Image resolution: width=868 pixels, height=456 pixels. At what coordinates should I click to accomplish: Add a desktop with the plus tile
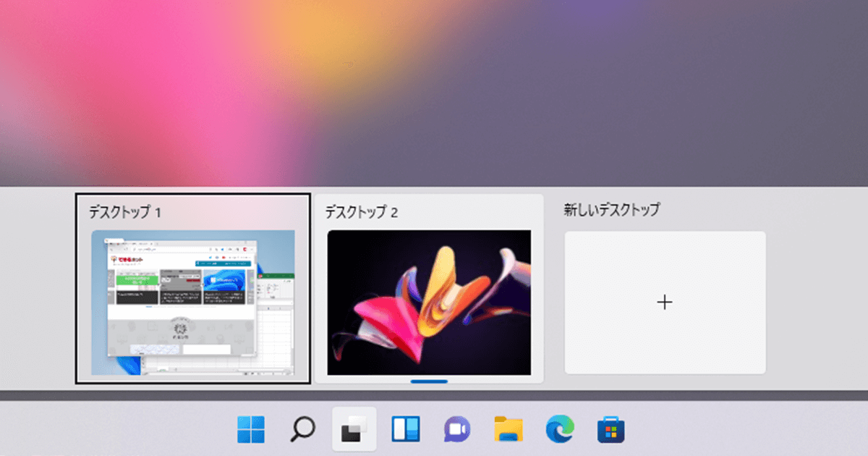(x=665, y=303)
